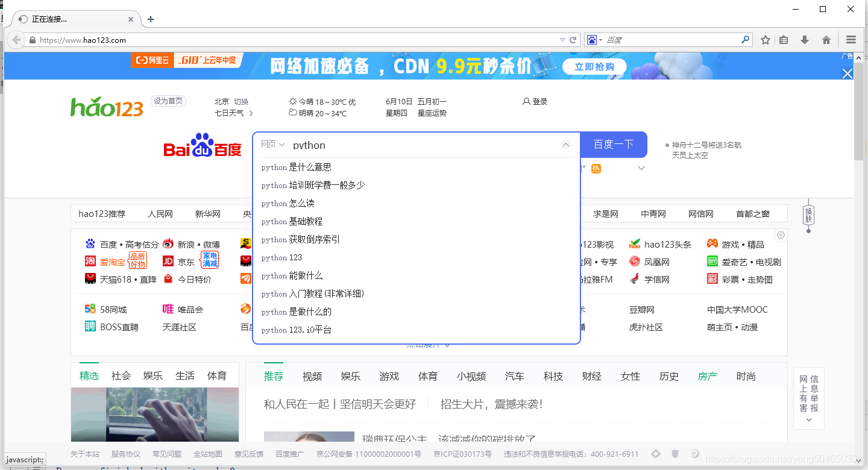This screenshot has width=868, height=470.
Task: Click the 彩票 icon
Action: (712, 279)
